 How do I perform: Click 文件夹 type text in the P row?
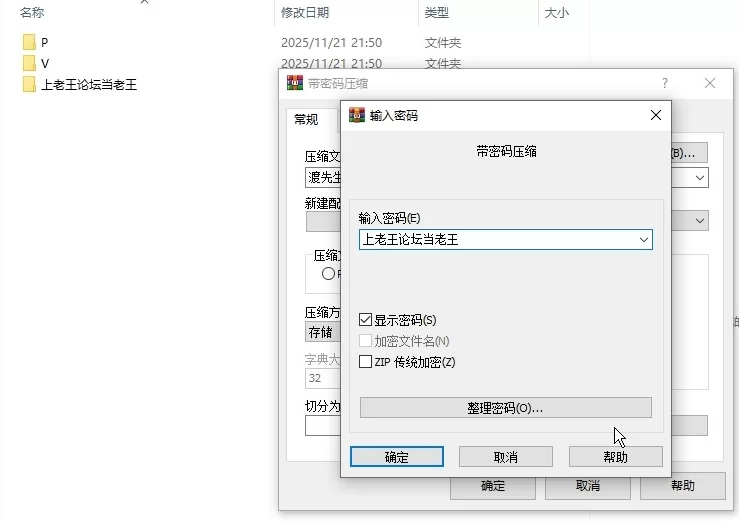(x=443, y=42)
